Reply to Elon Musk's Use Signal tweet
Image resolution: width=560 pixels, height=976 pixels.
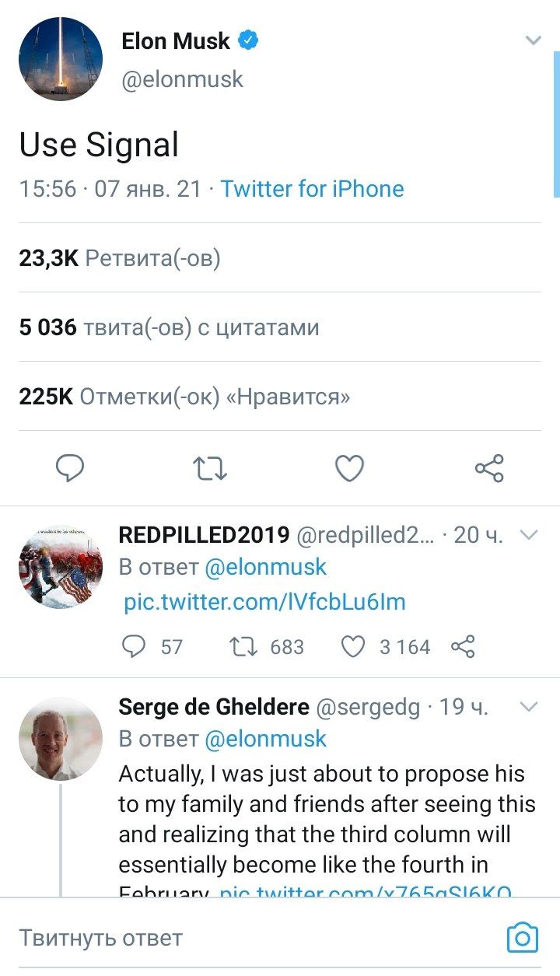pos(70,468)
